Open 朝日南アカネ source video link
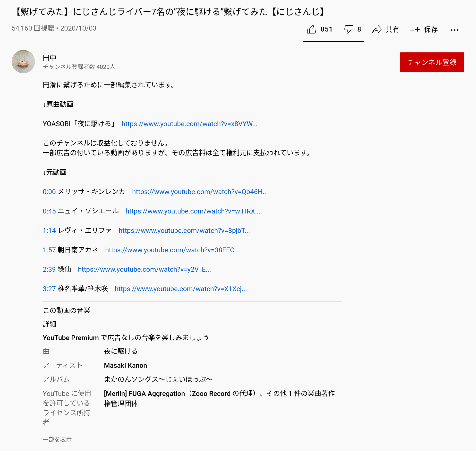The image size is (476, 451). pyautogui.click(x=172, y=250)
